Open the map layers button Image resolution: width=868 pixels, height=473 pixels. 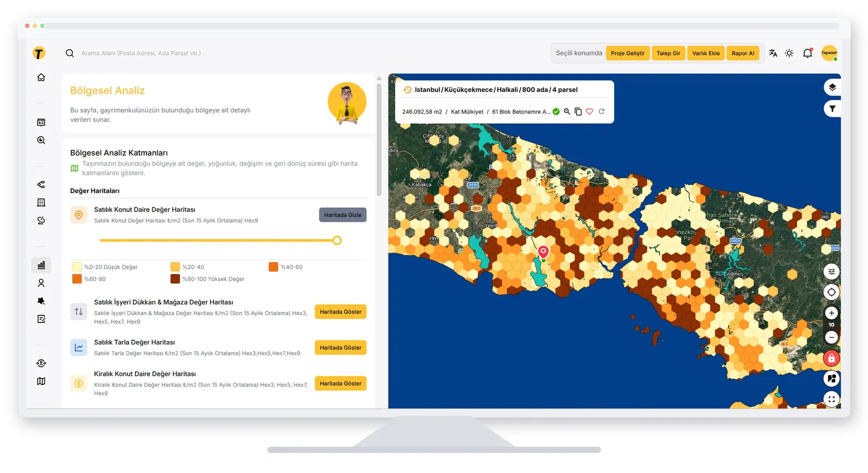[x=832, y=87]
